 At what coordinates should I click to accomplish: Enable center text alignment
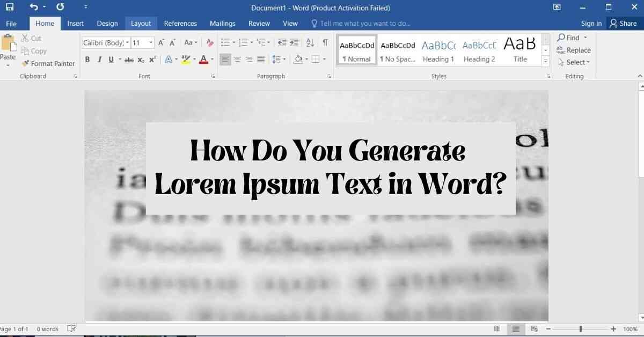pyautogui.click(x=237, y=60)
